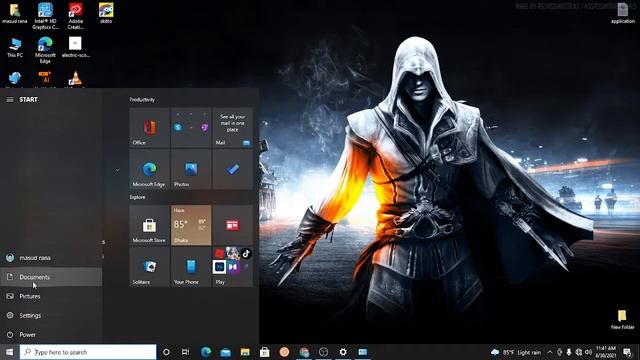Screen dimensions: 640x360
Task: Open the Office tile in Start menu
Action: tap(149, 128)
